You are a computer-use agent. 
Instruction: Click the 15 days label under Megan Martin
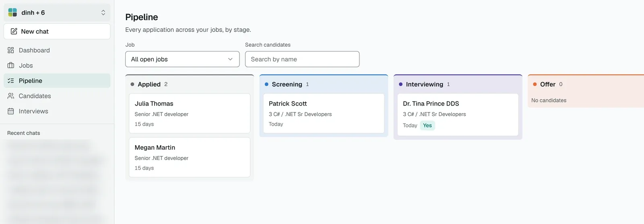click(144, 168)
